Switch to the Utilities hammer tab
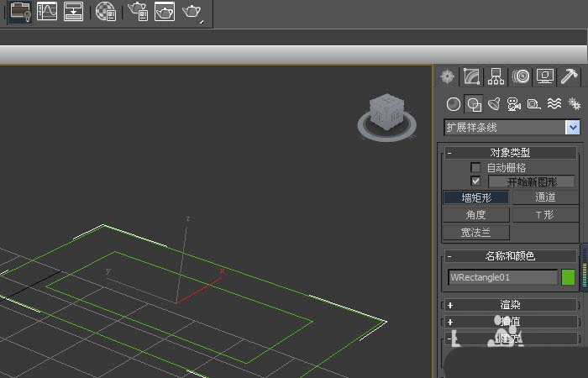The height and width of the screenshot is (378, 588). (x=570, y=76)
